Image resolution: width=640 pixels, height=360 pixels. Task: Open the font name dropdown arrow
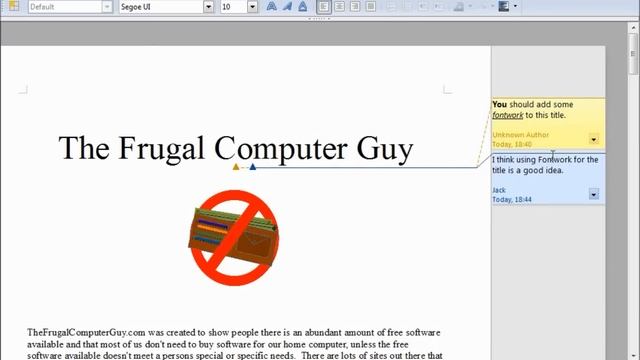point(209,7)
